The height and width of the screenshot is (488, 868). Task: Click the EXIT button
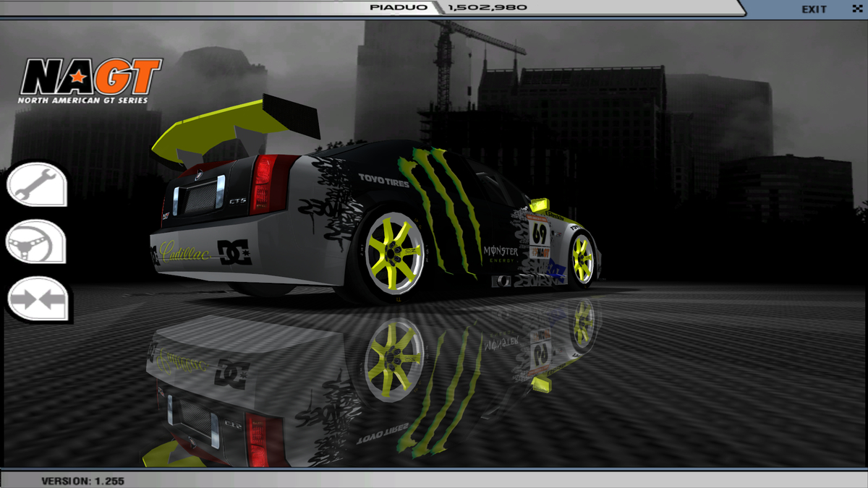click(x=814, y=9)
